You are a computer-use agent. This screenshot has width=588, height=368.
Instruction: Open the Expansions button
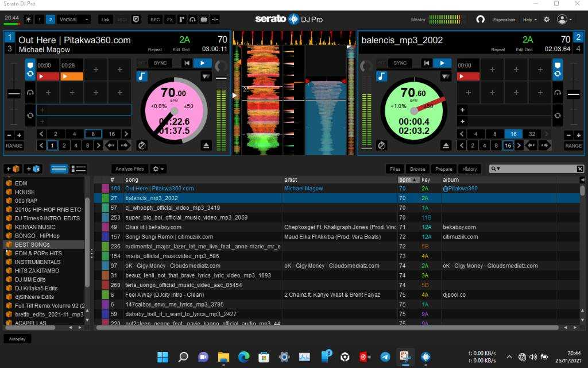pyautogui.click(x=504, y=20)
